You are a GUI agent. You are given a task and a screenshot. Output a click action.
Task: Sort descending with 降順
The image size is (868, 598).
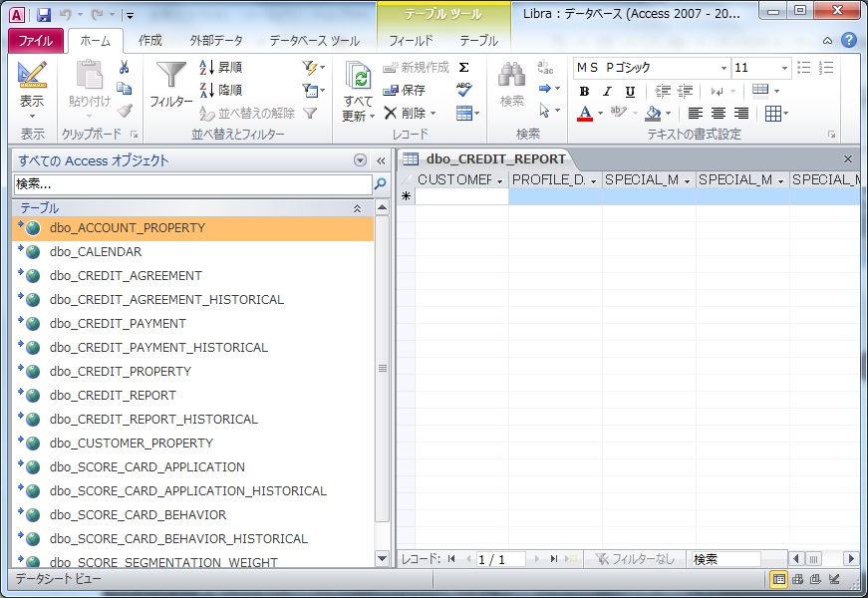[x=220, y=91]
